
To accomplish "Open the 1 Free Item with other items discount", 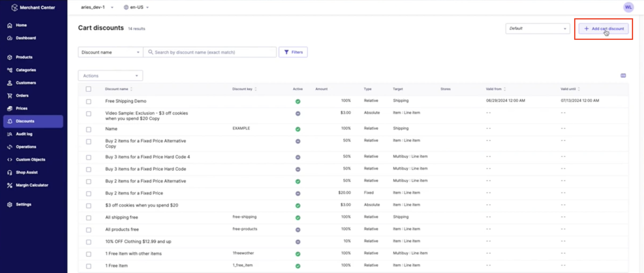I will (133, 254).
